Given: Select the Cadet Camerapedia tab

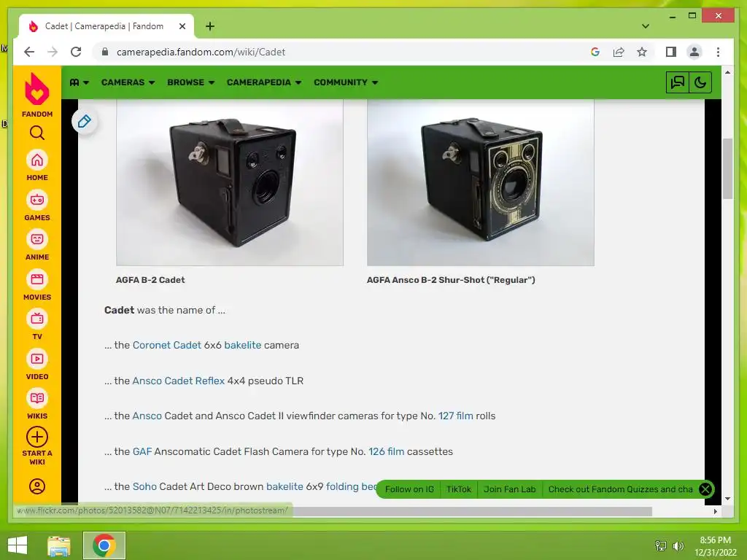Looking at the screenshot, I should click(x=107, y=26).
